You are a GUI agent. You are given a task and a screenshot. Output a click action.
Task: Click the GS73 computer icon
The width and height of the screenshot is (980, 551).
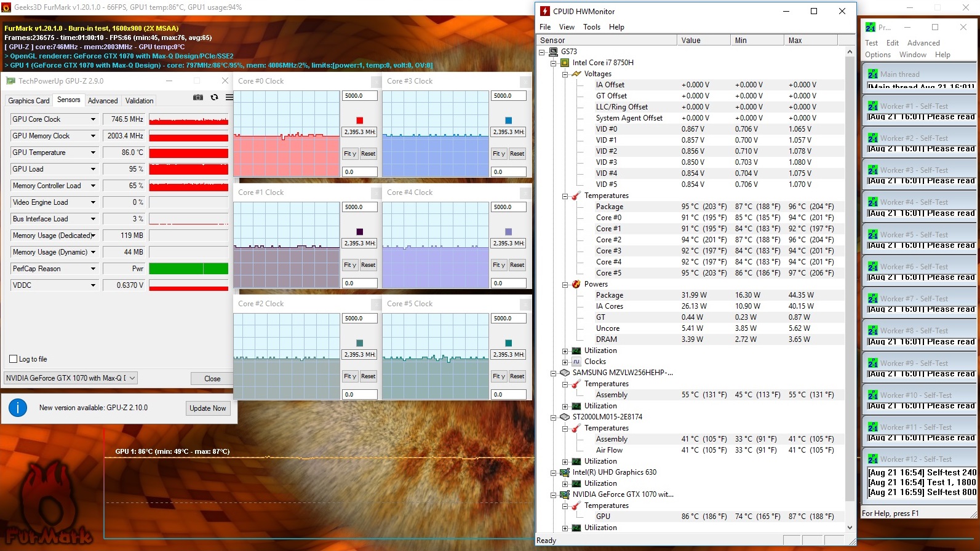pos(553,52)
